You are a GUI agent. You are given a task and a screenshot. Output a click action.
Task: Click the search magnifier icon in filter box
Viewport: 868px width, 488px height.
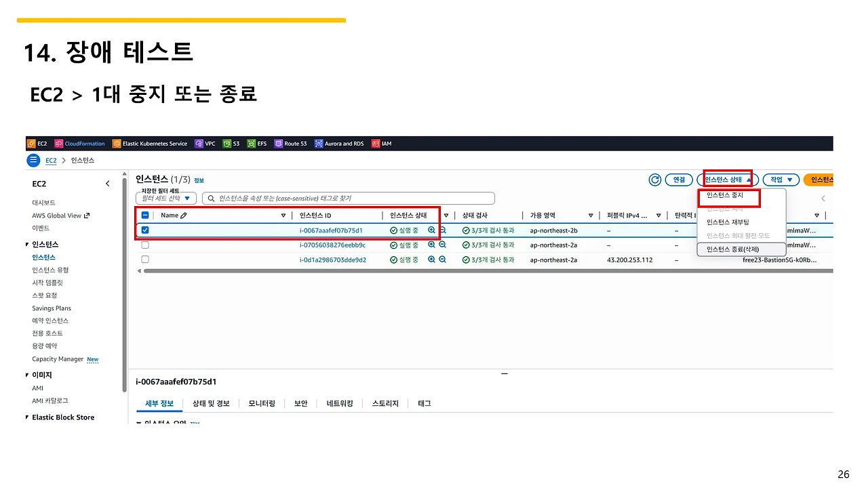click(212, 199)
